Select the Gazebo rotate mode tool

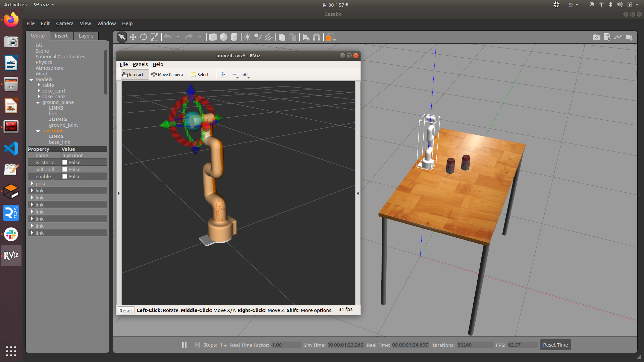[144, 37]
